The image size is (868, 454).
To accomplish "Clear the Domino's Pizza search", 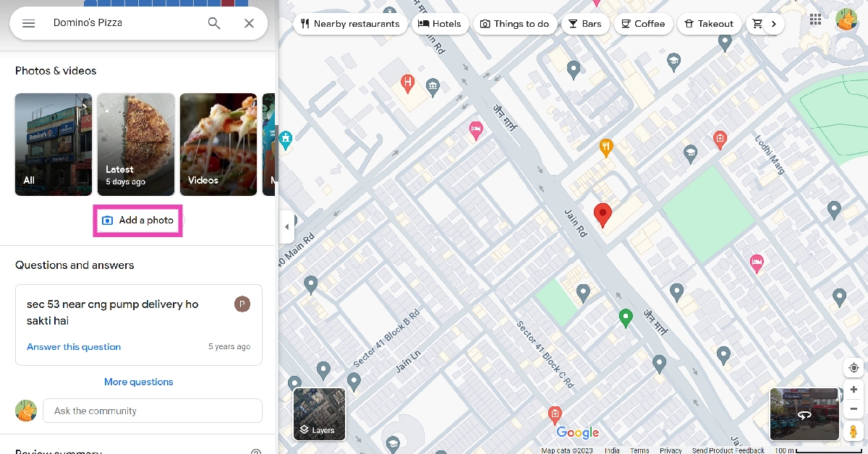I will click(249, 23).
